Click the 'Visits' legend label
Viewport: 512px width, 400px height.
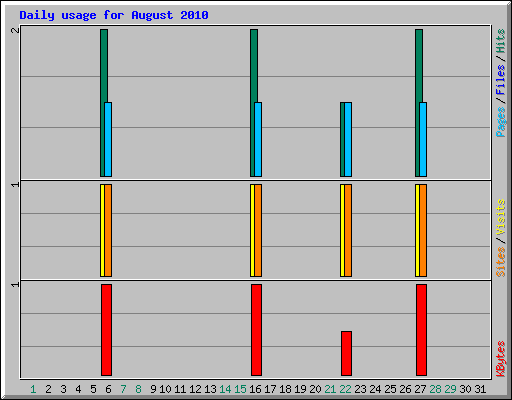coord(500,217)
